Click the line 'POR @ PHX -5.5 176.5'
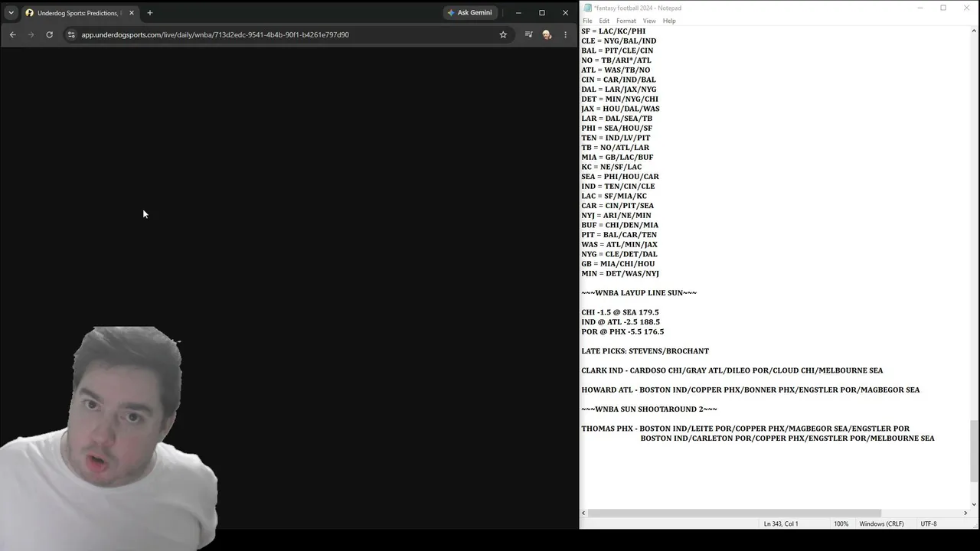The height and width of the screenshot is (551, 980). tap(622, 332)
